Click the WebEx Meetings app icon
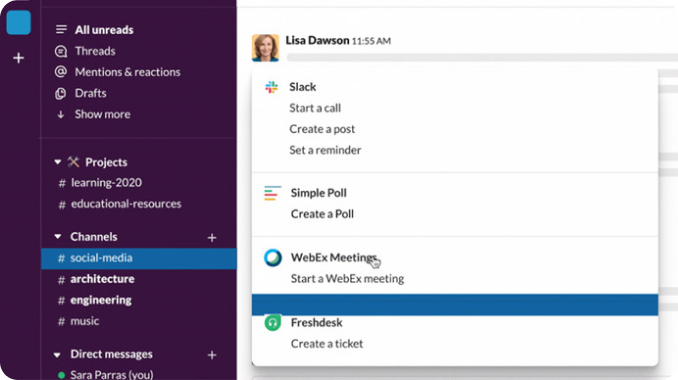 click(273, 258)
